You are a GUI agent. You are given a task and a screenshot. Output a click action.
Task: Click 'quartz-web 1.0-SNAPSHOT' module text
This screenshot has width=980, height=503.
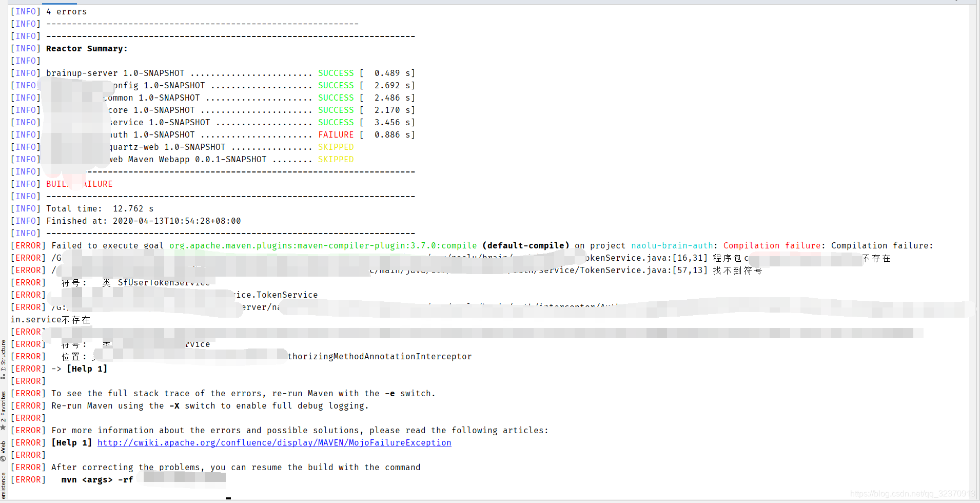click(x=168, y=147)
